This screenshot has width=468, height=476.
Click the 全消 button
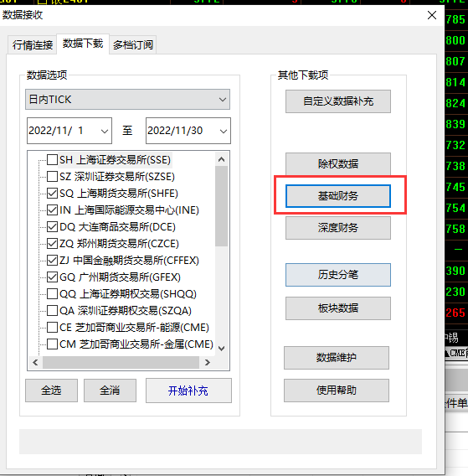[110, 391]
